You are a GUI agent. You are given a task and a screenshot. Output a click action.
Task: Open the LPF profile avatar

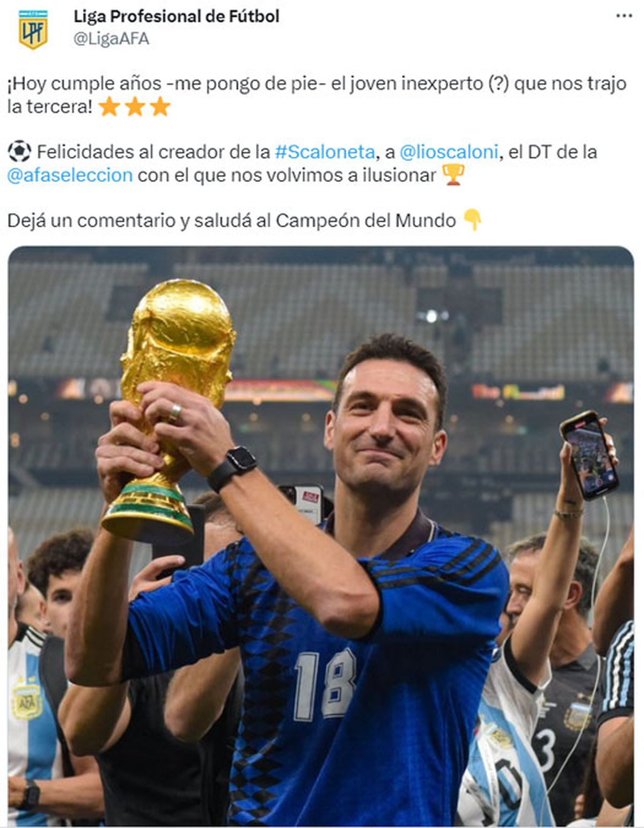click(x=33, y=29)
